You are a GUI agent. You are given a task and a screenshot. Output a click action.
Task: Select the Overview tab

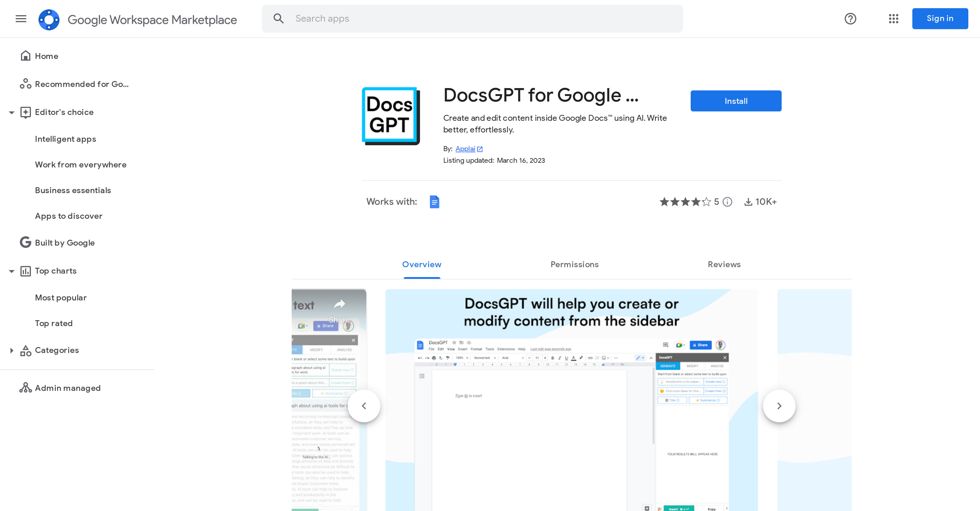[422, 264]
